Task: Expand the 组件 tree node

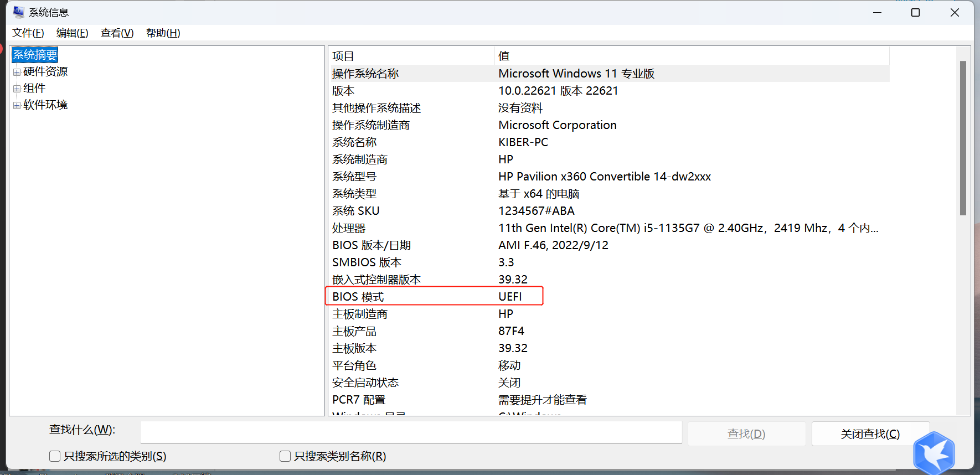Action: pyautogui.click(x=17, y=89)
